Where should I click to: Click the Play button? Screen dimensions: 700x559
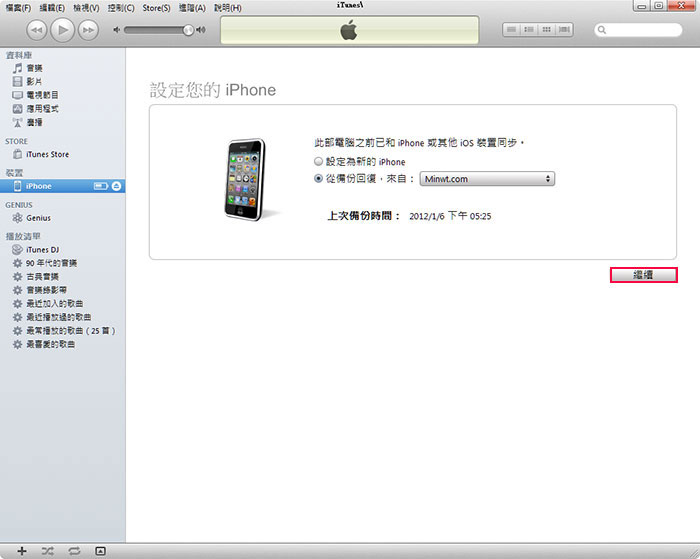(x=62, y=30)
